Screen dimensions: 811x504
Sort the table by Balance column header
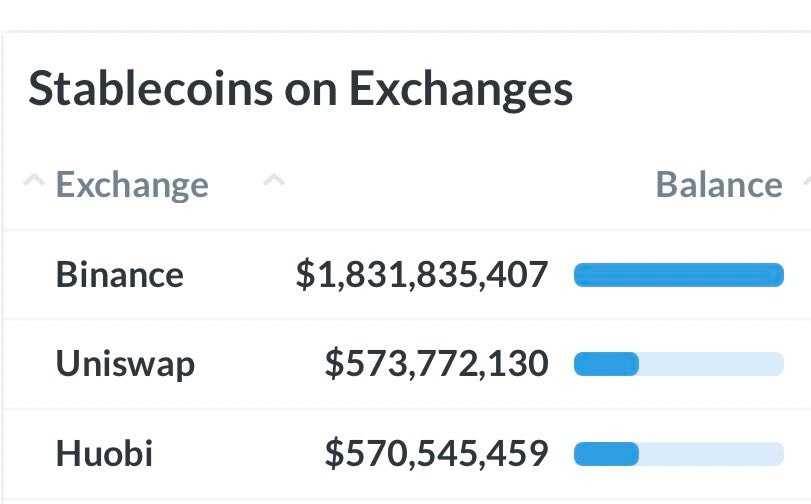point(719,184)
